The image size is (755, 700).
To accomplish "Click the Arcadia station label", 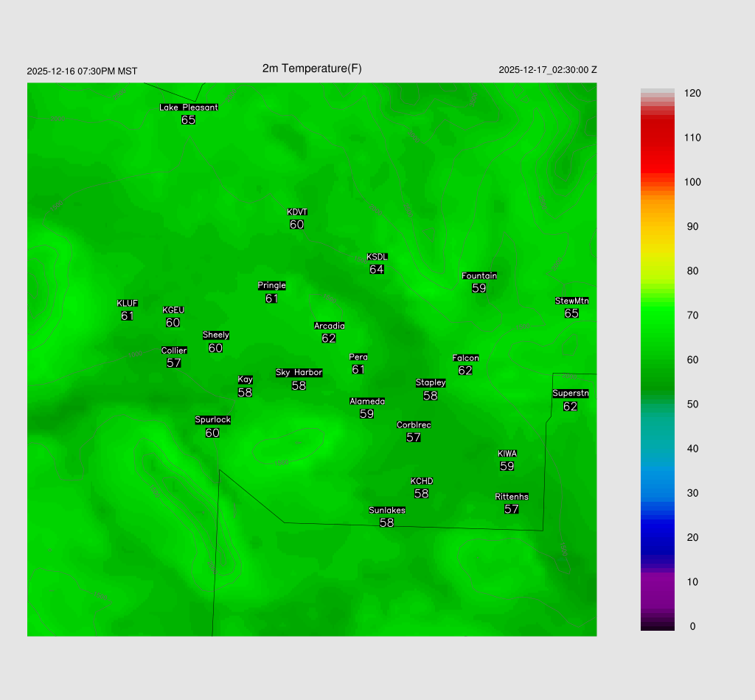I will [329, 326].
